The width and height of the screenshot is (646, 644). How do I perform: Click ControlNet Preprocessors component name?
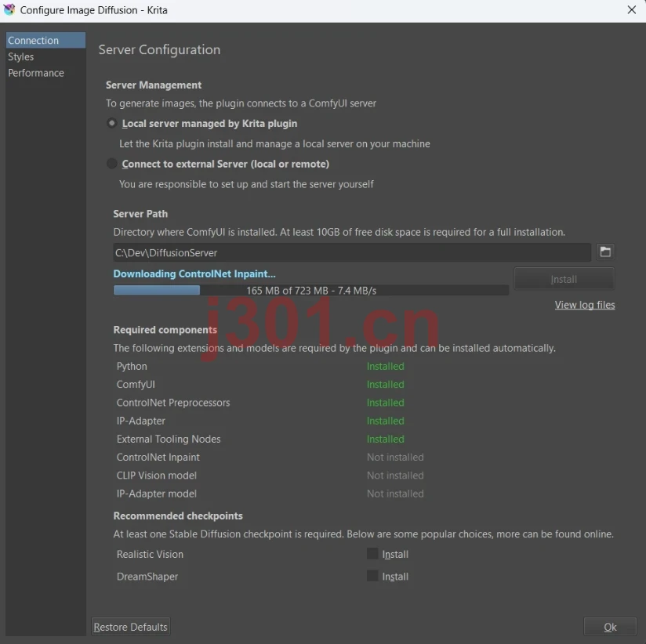173,402
